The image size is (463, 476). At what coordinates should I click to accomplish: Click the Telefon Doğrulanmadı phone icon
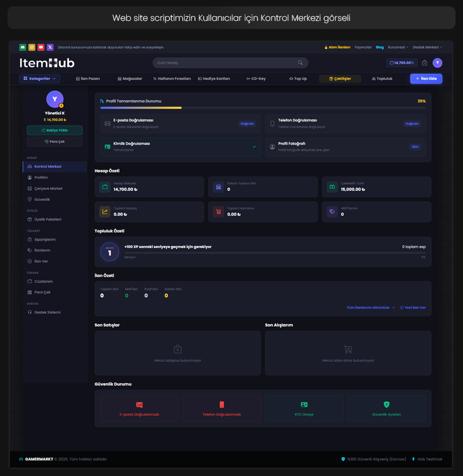tap(222, 405)
